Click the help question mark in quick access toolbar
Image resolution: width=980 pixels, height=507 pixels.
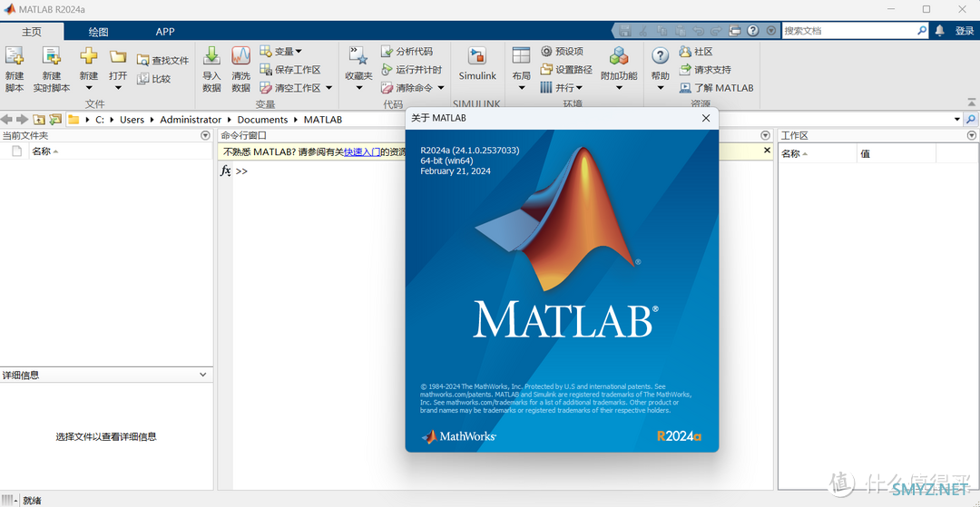point(753,30)
